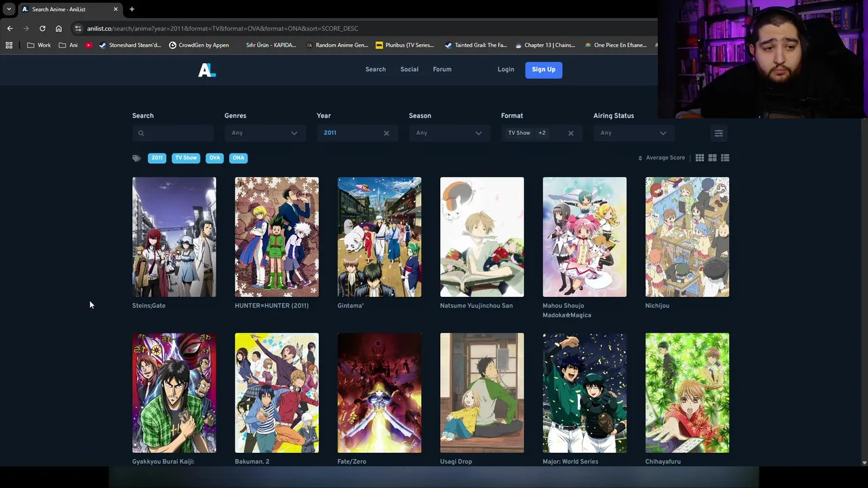
Task: Open the Ani bookmarks folder
Action: click(68, 45)
